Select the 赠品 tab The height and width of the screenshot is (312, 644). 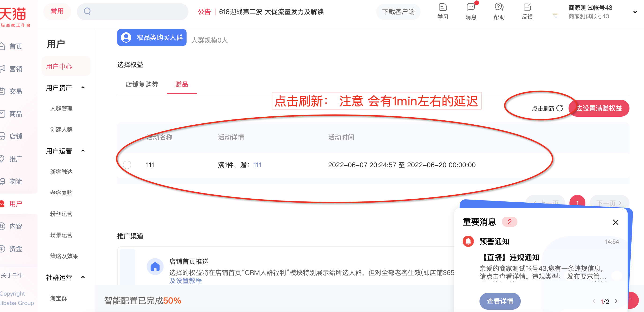point(181,84)
